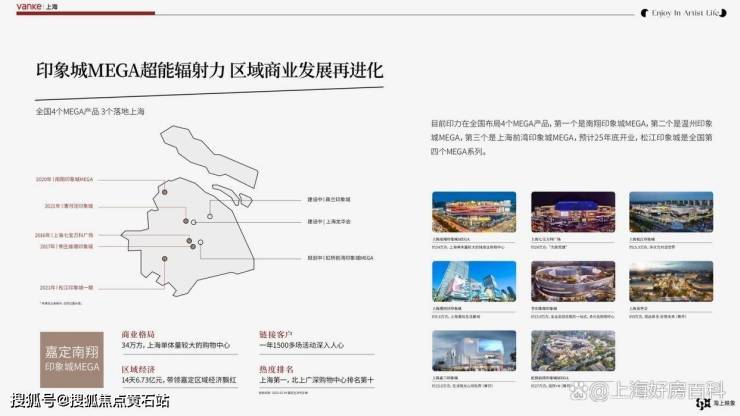740x416 pixels.
Task: Click the Chongming island shape above the map
Action: tap(209, 156)
